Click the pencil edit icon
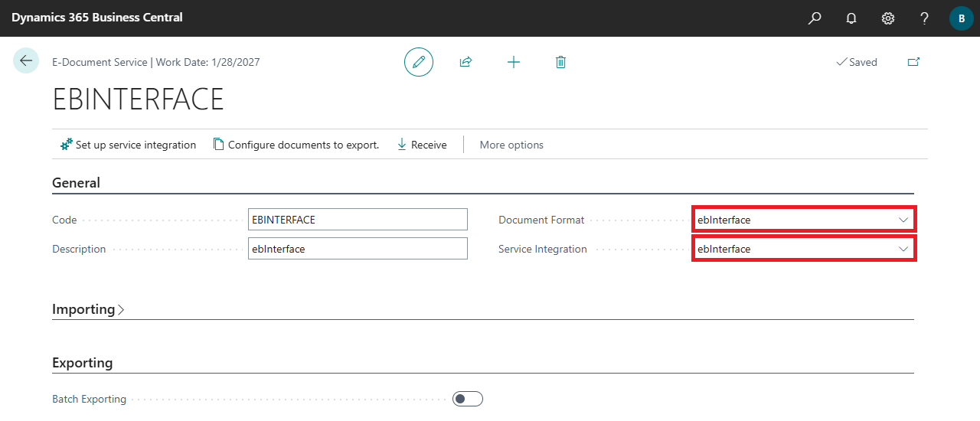The width and height of the screenshot is (980, 421). point(419,62)
